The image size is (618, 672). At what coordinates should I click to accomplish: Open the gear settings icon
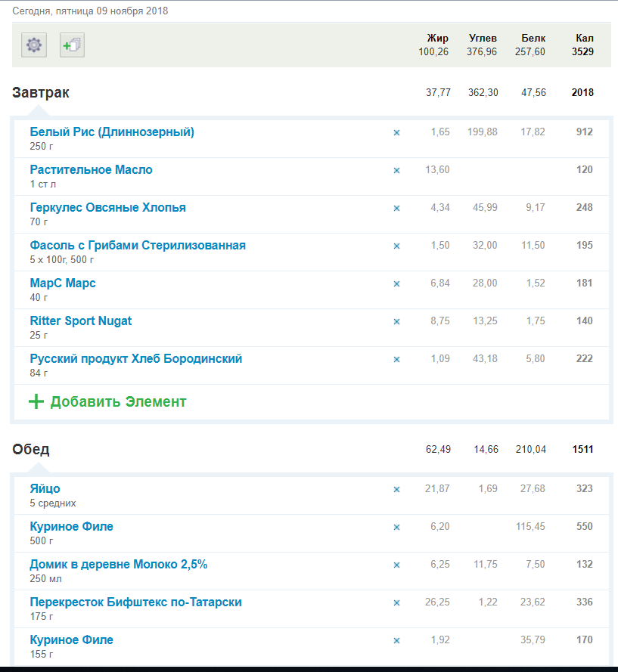coord(34,45)
